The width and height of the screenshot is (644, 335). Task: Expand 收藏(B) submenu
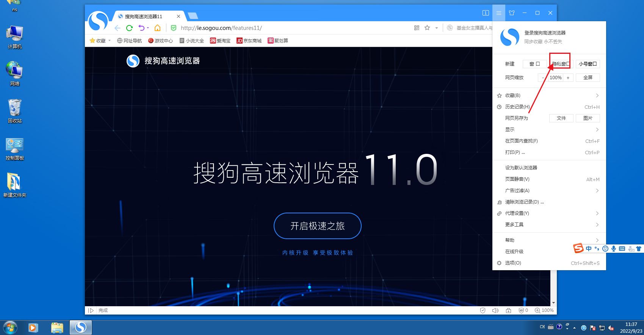click(x=549, y=95)
